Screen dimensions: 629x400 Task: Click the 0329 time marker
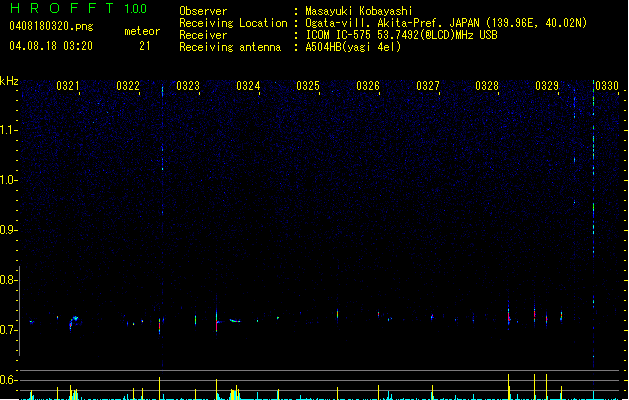[x=547, y=86]
